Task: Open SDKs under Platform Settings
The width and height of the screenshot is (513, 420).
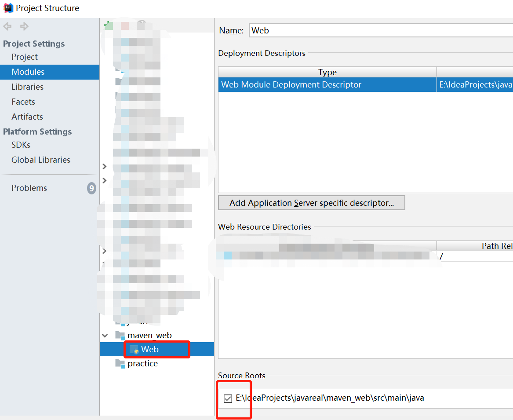Action: 21,145
